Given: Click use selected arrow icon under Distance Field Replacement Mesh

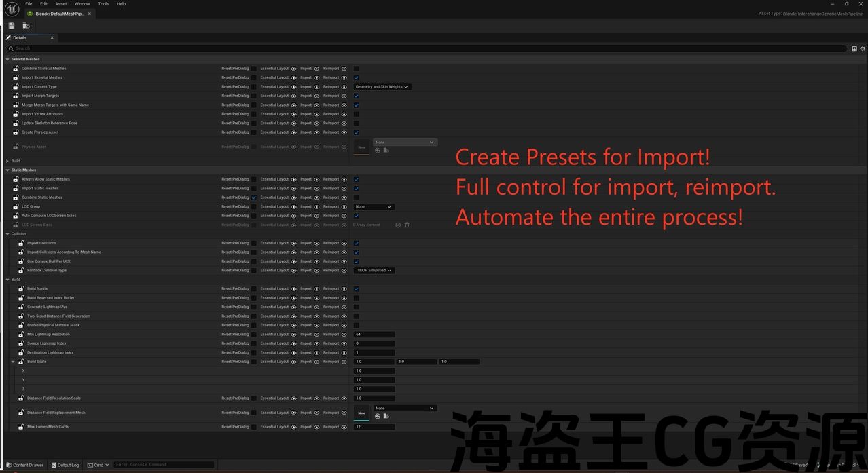Looking at the screenshot, I should 378,416.
